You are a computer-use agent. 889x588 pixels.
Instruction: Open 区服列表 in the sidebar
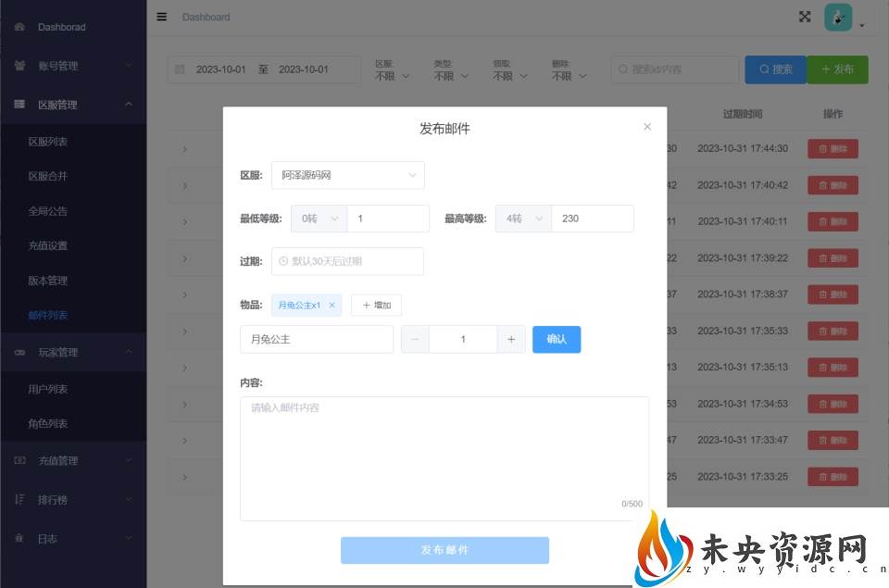pos(48,142)
